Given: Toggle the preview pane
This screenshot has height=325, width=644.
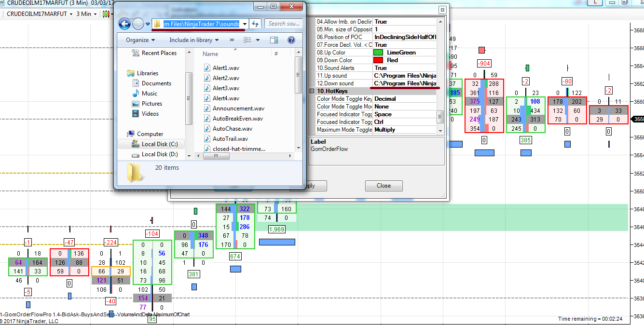Looking at the screenshot, I should pyautogui.click(x=274, y=40).
